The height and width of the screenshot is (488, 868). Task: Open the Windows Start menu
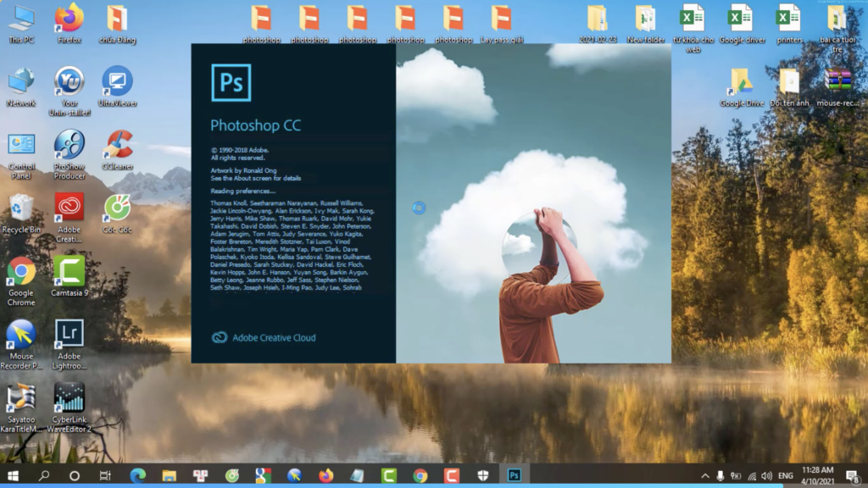pos(14,475)
